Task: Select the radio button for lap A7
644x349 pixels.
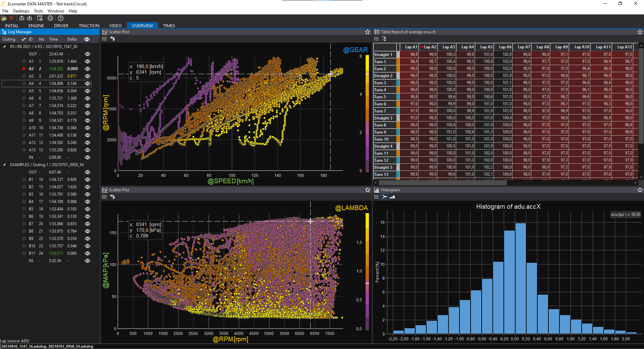Action: point(24,106)
